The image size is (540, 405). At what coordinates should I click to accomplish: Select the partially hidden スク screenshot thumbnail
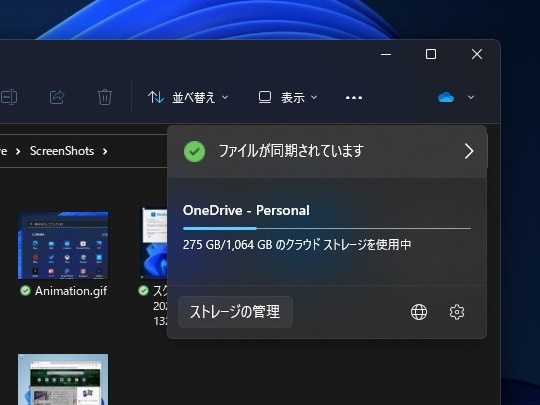point(155,243)
